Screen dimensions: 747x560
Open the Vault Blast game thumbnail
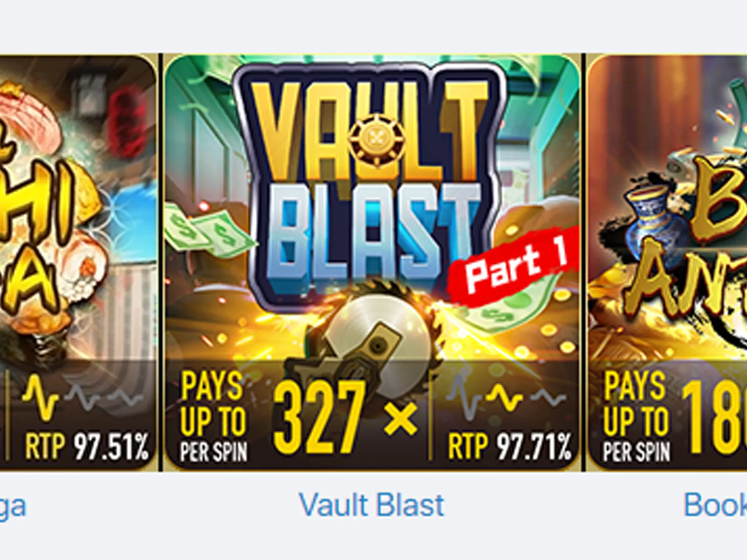point(372,262)
